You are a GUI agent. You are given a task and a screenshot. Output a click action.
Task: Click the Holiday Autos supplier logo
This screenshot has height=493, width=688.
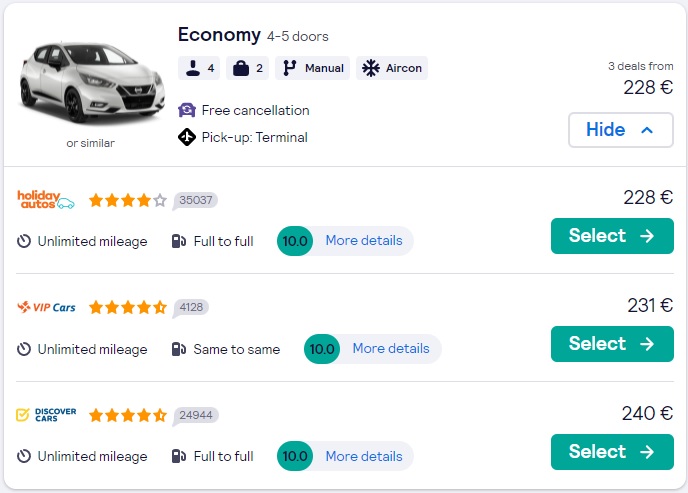[46, 200]
